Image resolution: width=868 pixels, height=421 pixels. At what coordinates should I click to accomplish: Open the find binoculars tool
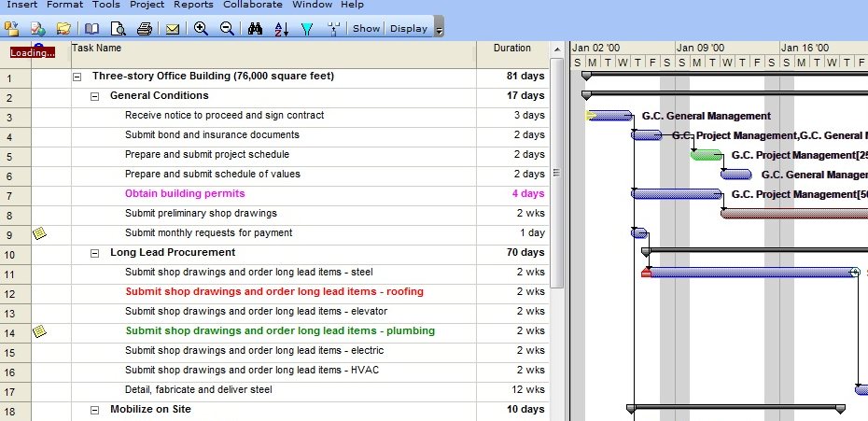pyautogui.click(x=256, y=29)
